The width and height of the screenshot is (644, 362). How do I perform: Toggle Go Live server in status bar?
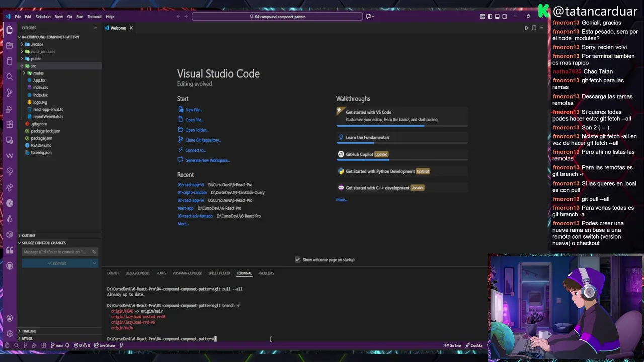[453, 345]
